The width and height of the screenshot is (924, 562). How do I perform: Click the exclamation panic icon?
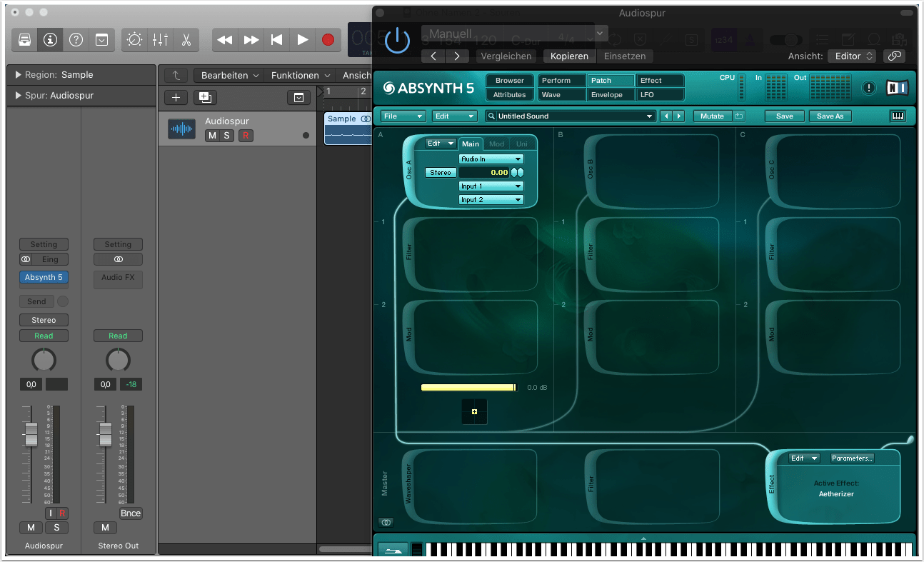[x=868, y=88]
